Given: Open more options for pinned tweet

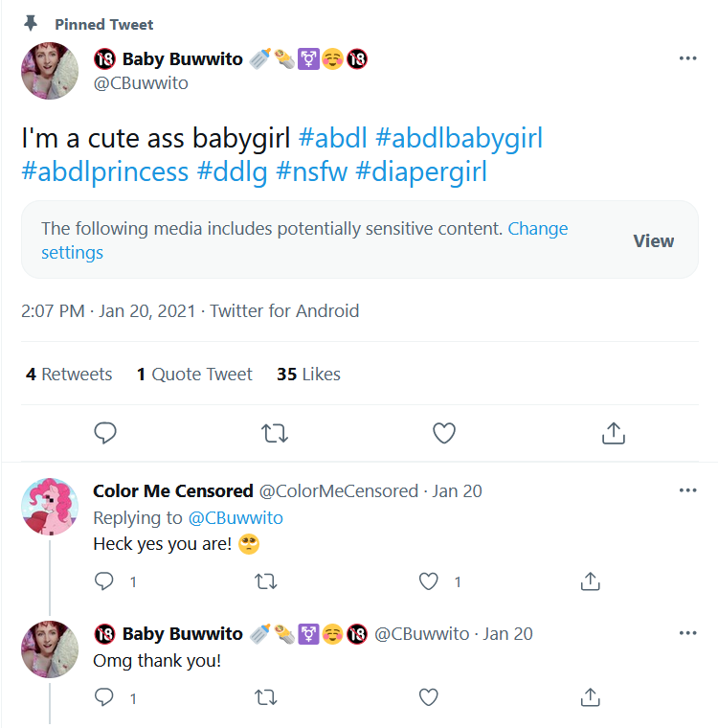Looking at the screenshot, I should point(687,58).
